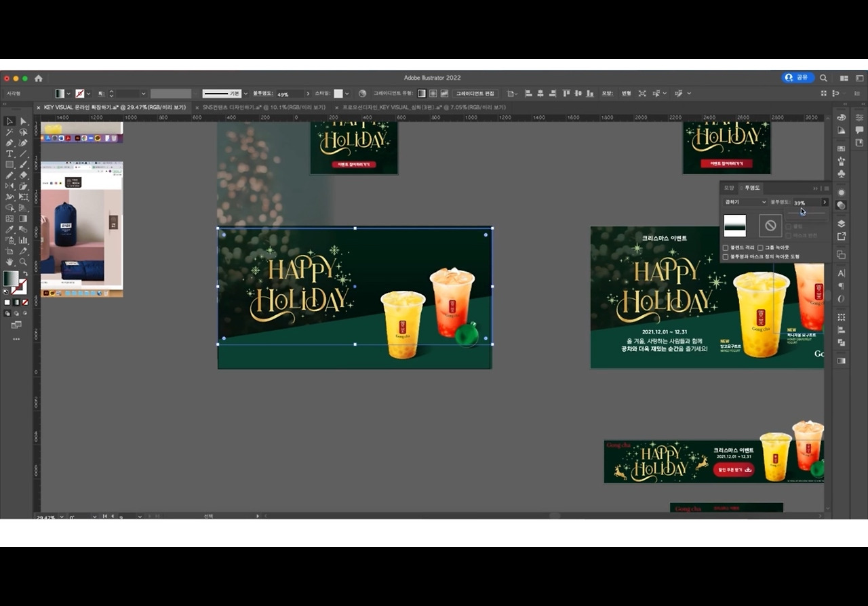This screenshot has height=606, width=868.
Task: Open the search magnifier in title bar
Action: click(823, 78)
